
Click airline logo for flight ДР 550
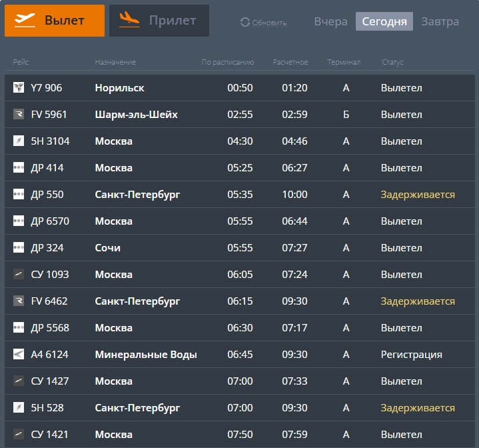(19, 194)
